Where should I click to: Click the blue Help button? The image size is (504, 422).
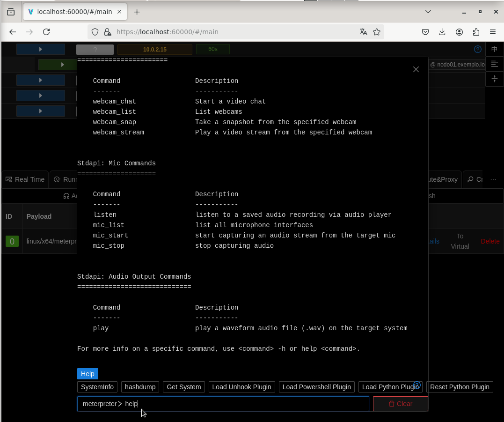[x=88, y=374]
